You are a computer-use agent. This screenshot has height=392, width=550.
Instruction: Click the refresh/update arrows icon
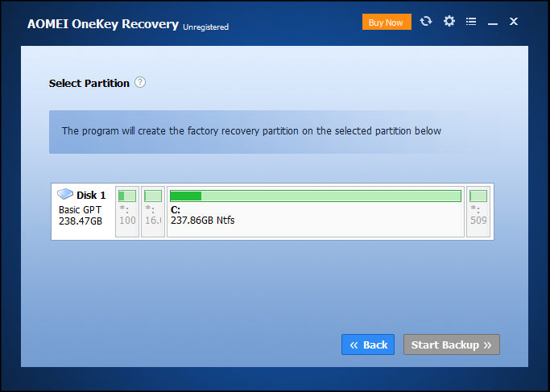point(426,22)
